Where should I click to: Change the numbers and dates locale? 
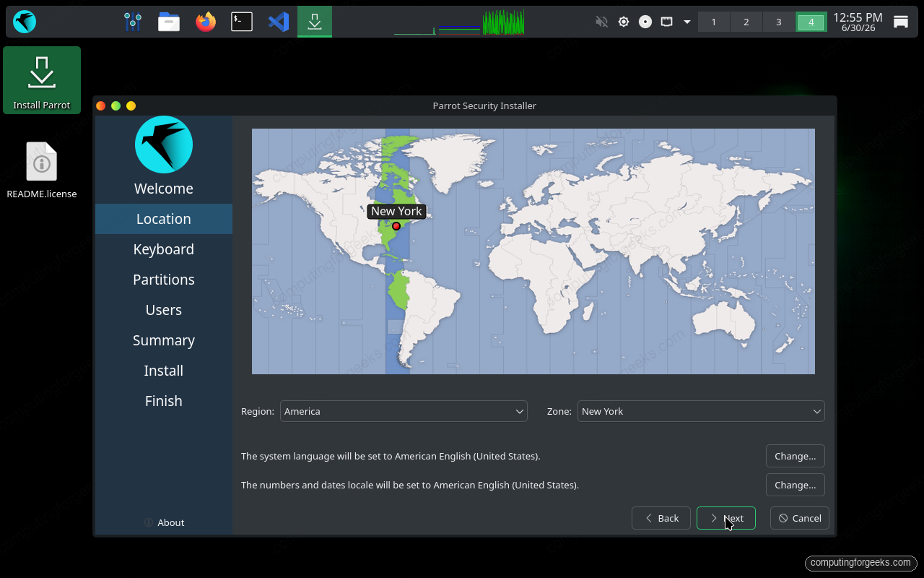pos(796,485)
